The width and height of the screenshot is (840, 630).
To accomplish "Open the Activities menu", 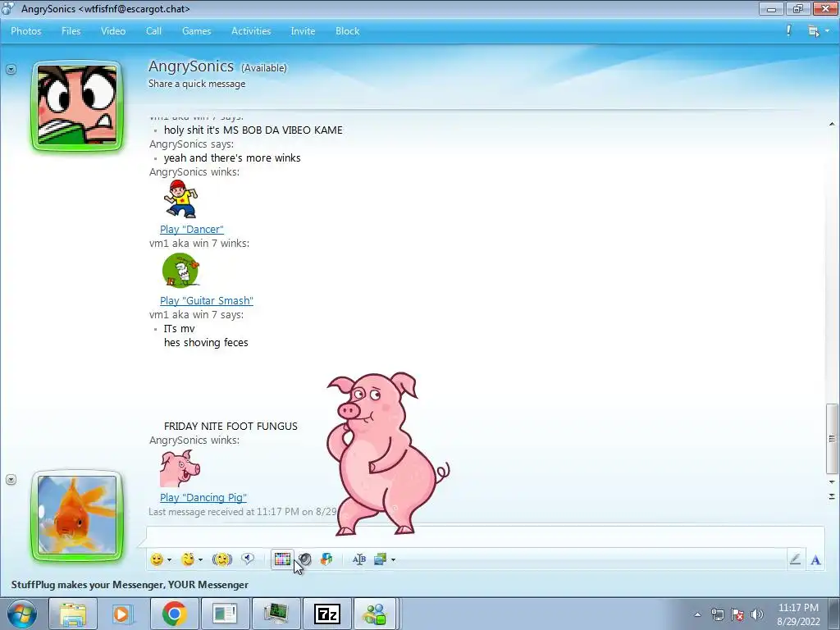I will point(251,31).
